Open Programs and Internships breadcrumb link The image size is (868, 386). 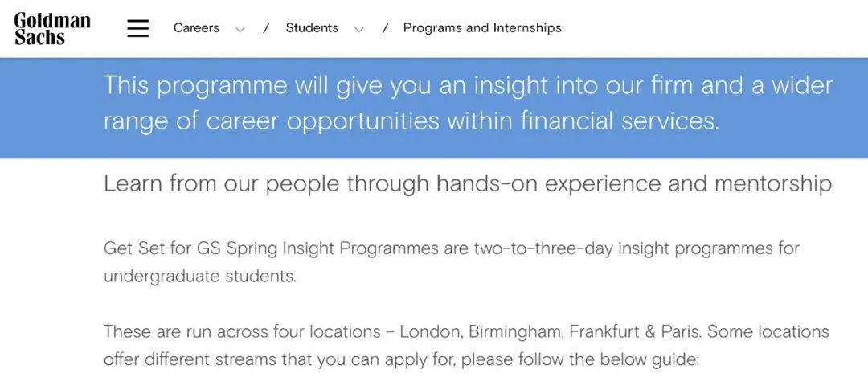pos(482,28)
